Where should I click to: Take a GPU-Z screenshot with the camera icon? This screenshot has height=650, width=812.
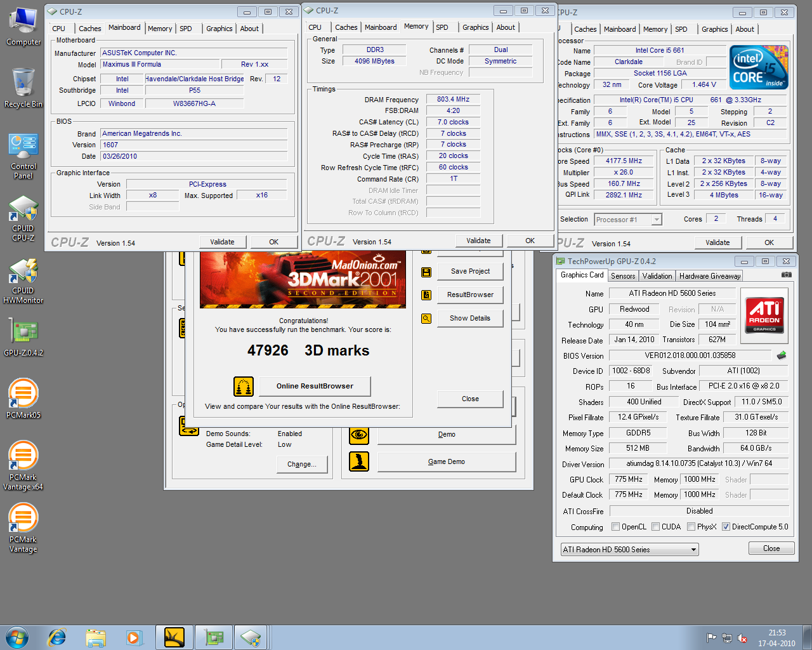coord(787,275)
